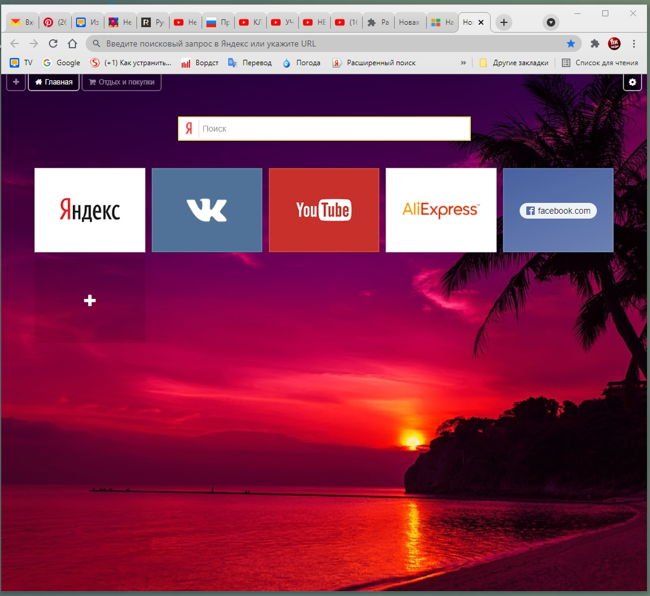Open the profile avatar in the toolbar
Image resolution: width=650 pixels, height=596 pixels.
coord(614,44)
